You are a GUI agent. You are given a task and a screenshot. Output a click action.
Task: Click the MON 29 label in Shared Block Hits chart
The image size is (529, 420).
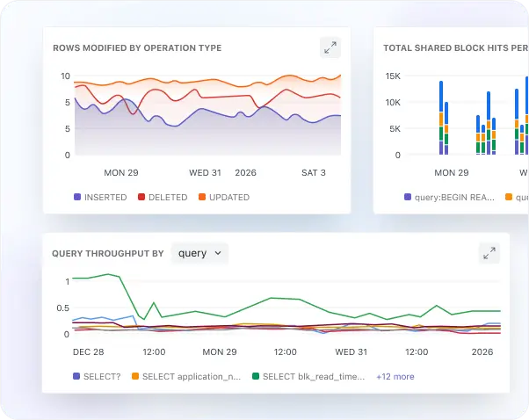(x=452, y=173)
